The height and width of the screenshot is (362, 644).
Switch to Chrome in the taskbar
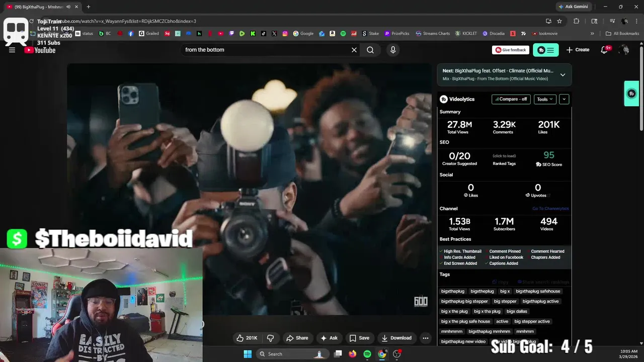[x=382, y=354]
